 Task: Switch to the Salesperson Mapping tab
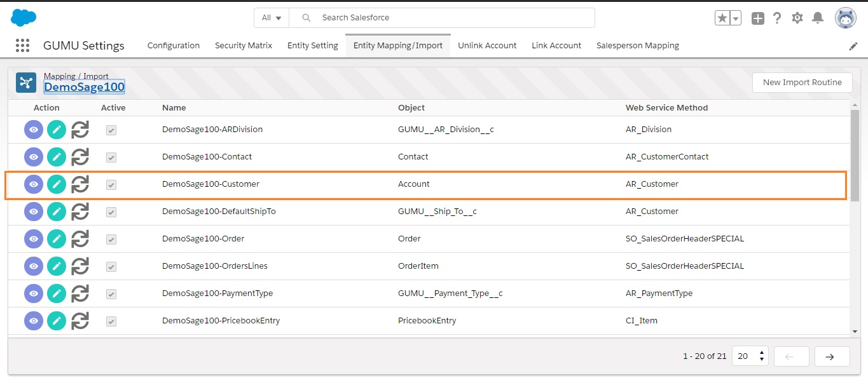tap(638, 46)
